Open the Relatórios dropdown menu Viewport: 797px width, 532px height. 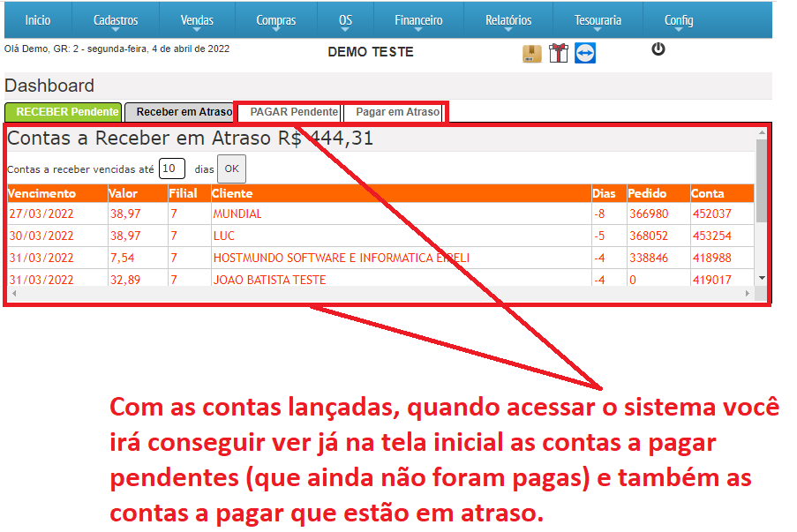coord(508,20)
